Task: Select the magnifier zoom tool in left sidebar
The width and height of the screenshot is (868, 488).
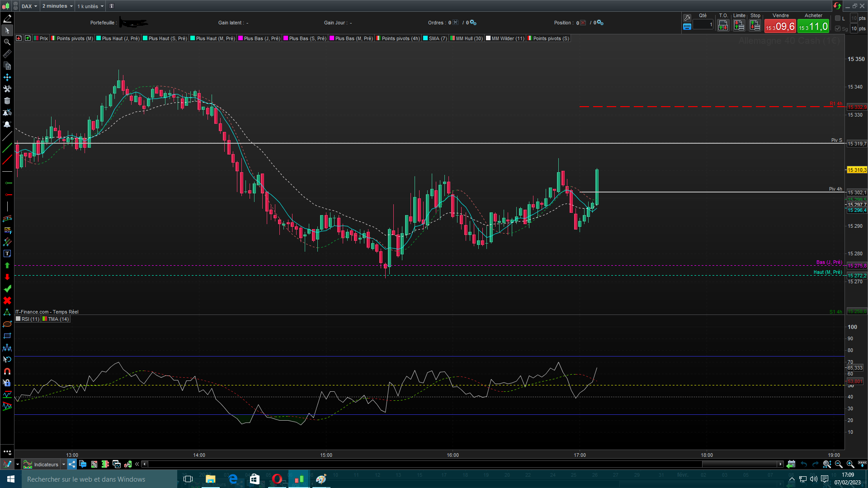Action: 7,42
